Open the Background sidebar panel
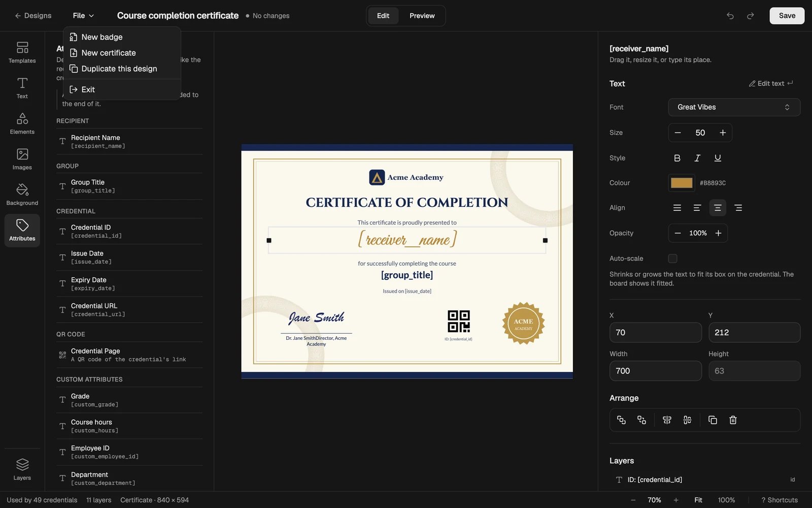The width and height of the screenshot is (812, 508). [x=22, y=195]
